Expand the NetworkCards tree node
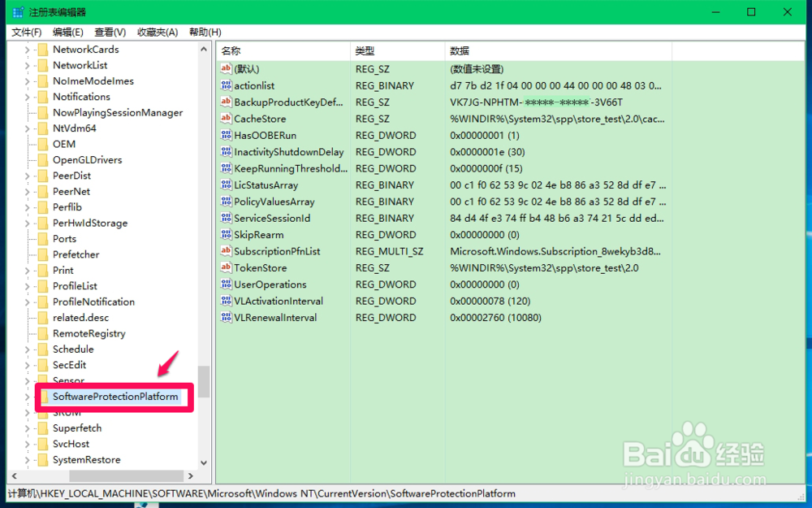The height and width of the screenshot is (508, 812). tap(27, 50)
